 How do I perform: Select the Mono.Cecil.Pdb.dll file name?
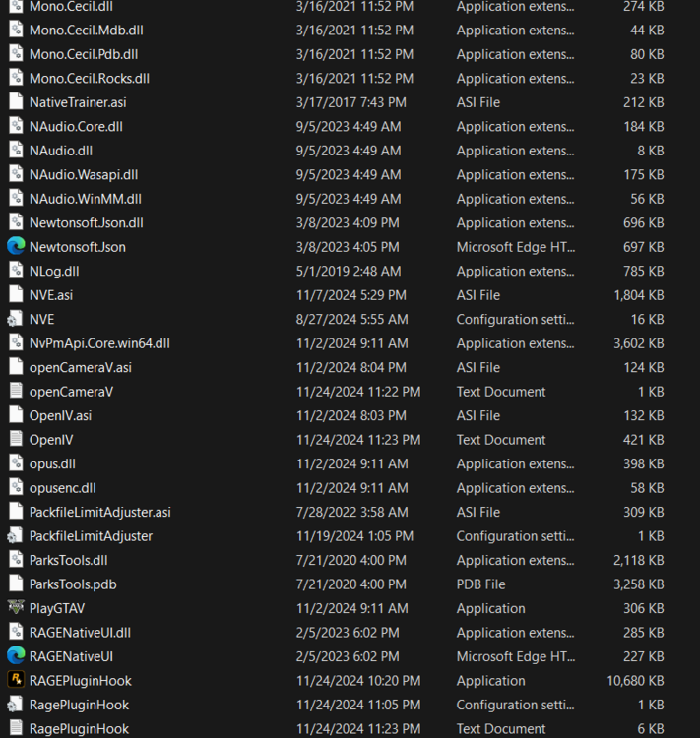pyautogui.click(x=84, y=54)
